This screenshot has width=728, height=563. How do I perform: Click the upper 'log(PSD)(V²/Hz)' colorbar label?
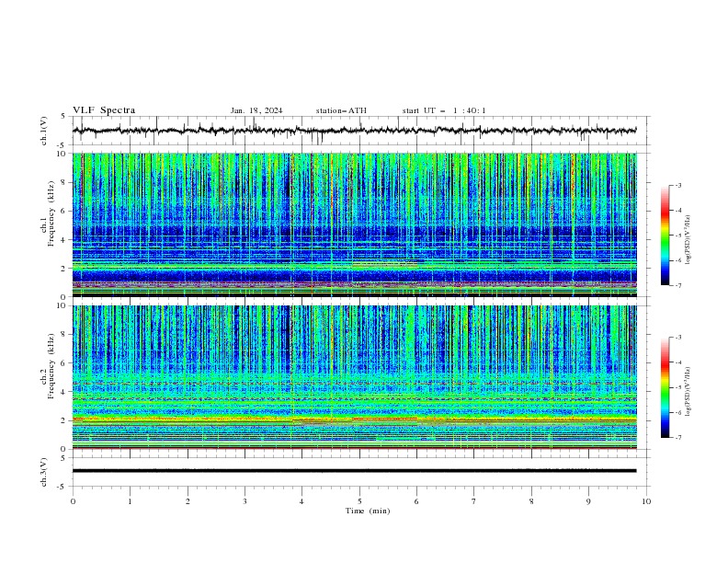pyautogui.click(x=688, y=240)
